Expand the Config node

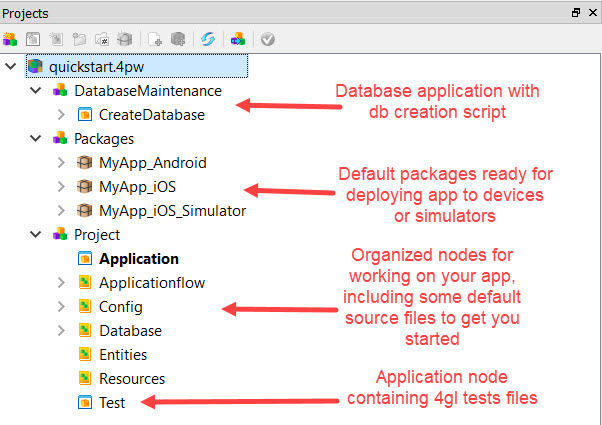click(x=61, y=307)
